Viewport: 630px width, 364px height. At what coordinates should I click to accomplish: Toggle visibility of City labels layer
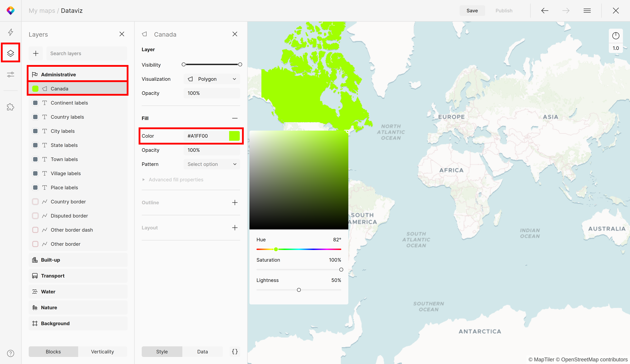tap(35, 131)
